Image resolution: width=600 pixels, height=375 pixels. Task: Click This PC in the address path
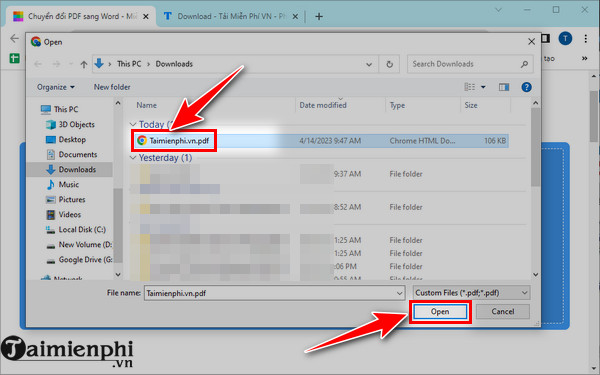pyautogui.click(x=129, y=64)
